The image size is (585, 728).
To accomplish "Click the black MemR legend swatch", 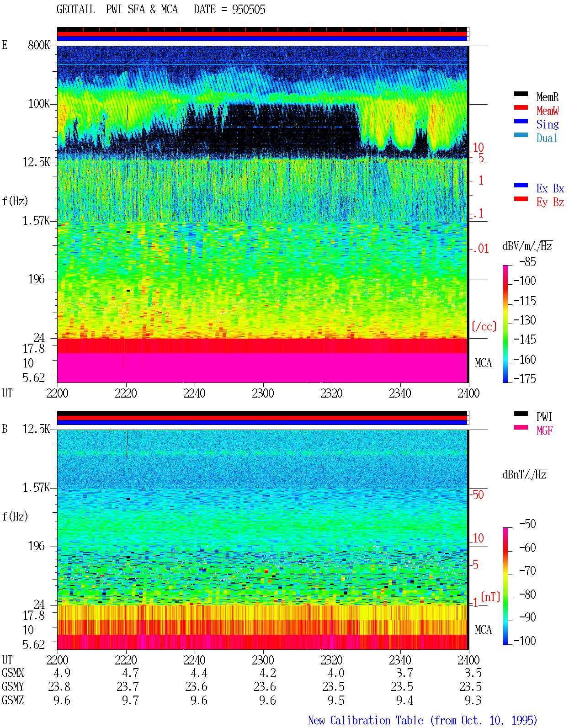I will [521, 94].
